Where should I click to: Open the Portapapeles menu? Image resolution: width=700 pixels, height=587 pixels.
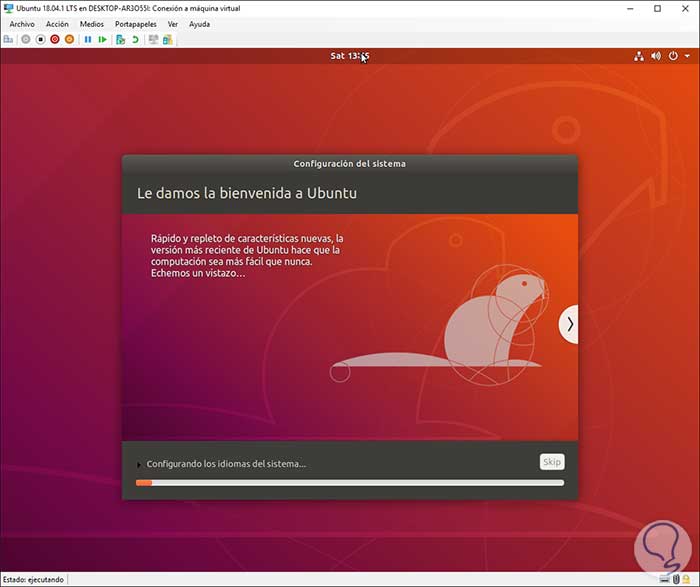[x=136, y=24]
